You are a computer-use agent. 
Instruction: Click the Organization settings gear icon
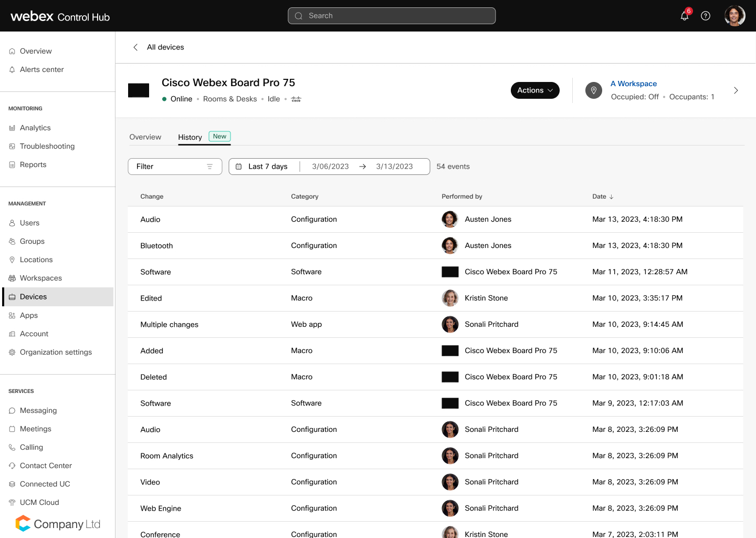(x=12, y=352)
